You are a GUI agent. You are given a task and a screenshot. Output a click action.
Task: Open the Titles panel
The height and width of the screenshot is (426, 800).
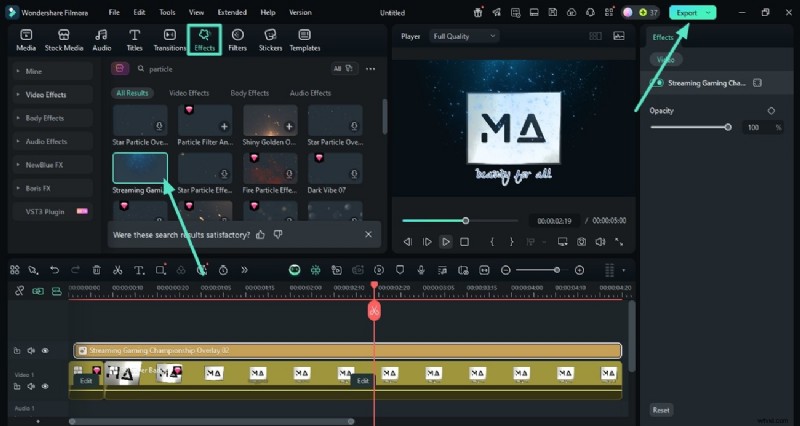click(134, 39)
